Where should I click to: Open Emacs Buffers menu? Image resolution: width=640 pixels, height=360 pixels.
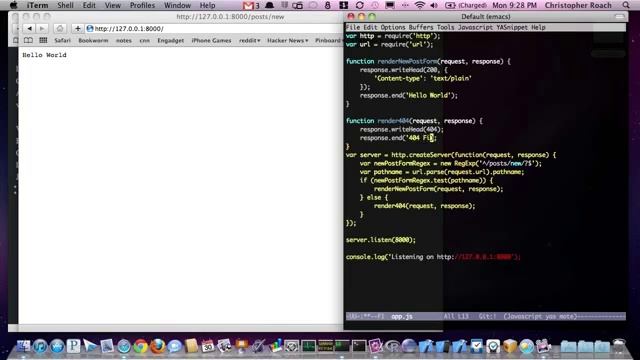(421, 27)
